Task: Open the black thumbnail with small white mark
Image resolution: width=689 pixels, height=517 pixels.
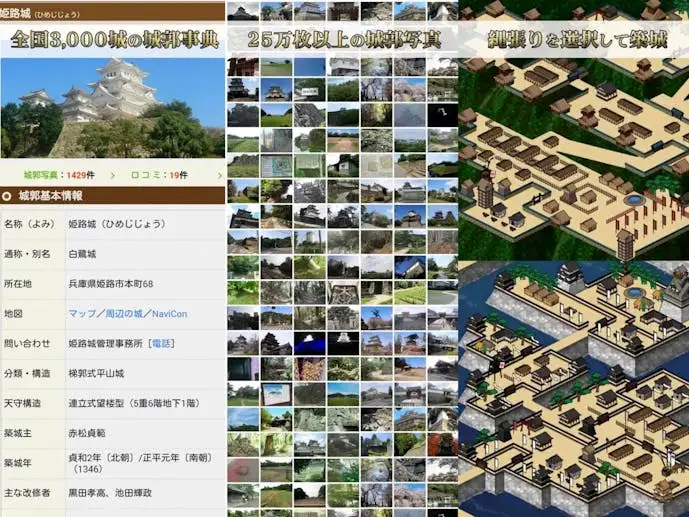Action: 442,116
